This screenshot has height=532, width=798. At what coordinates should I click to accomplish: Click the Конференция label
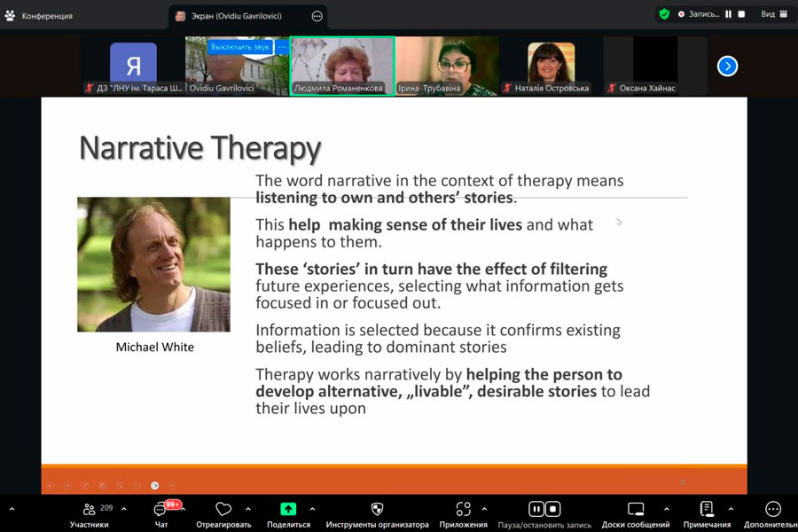click(x=47, y=16)
